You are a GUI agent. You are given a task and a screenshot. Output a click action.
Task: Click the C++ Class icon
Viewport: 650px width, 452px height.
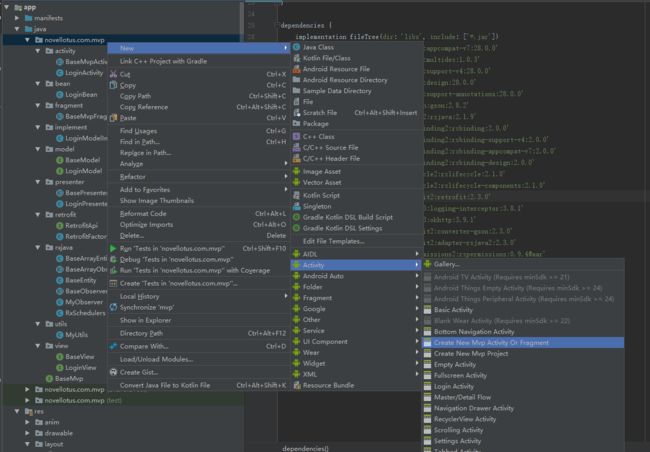pos(296,136)
